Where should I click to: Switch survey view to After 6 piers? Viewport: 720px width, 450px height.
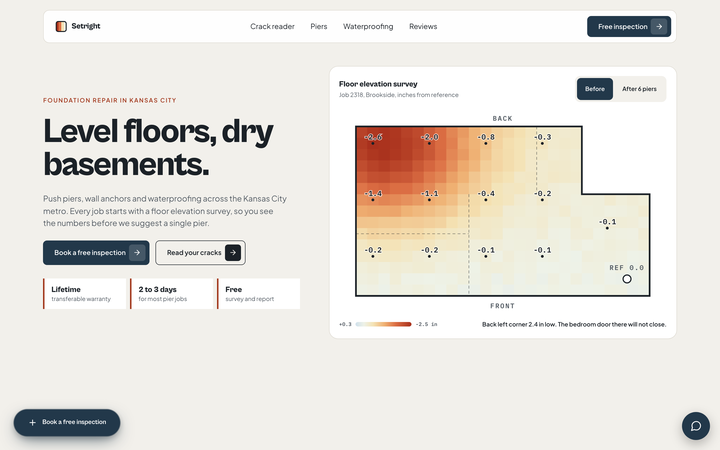(x=639, y=89)
